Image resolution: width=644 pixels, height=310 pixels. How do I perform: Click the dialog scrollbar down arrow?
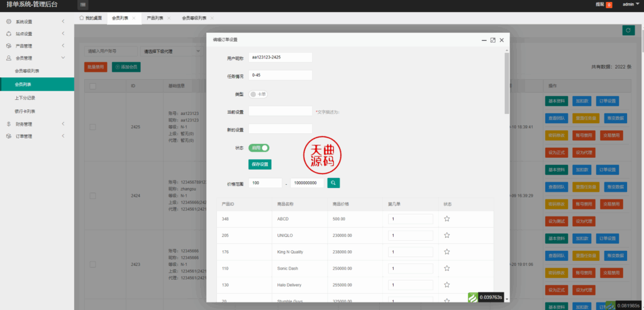(507, 299)
